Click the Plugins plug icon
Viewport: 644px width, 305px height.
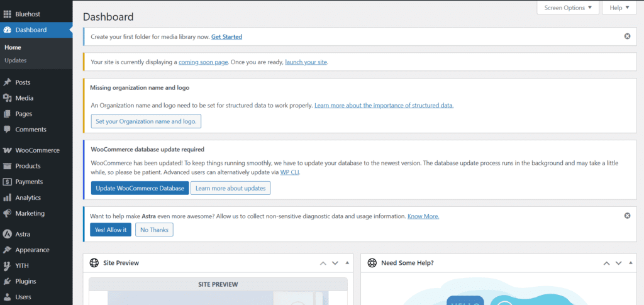[x=7, y=282]
